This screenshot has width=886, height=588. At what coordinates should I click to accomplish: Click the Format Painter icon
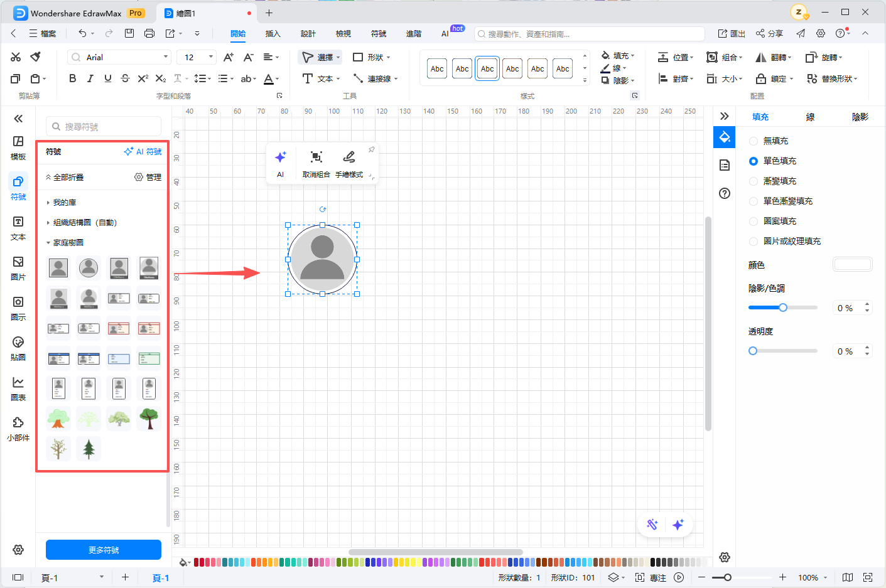[36, 57]
